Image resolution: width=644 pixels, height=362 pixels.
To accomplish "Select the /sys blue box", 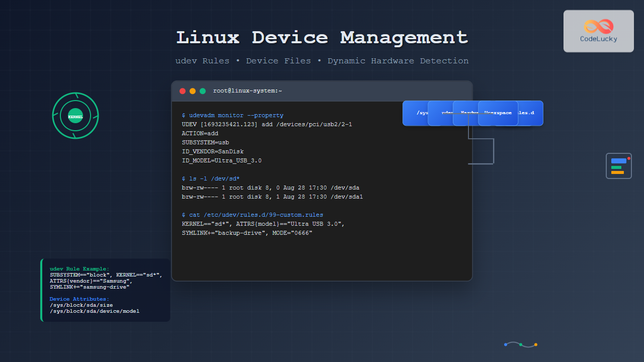I will coord(417,113).
